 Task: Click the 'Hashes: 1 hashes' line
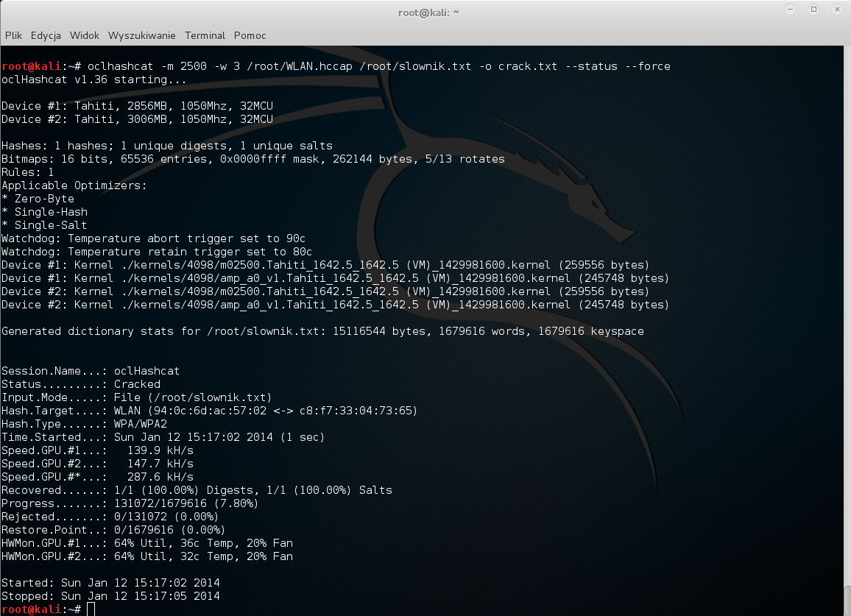[167, 146]
